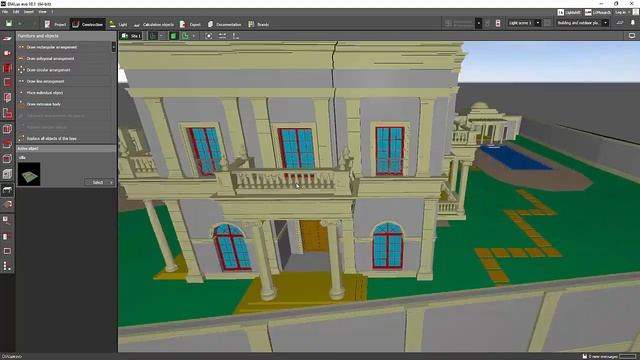This screenshot has width=640, height=360.
Task: Open the File menu
Action: [5, 12]
